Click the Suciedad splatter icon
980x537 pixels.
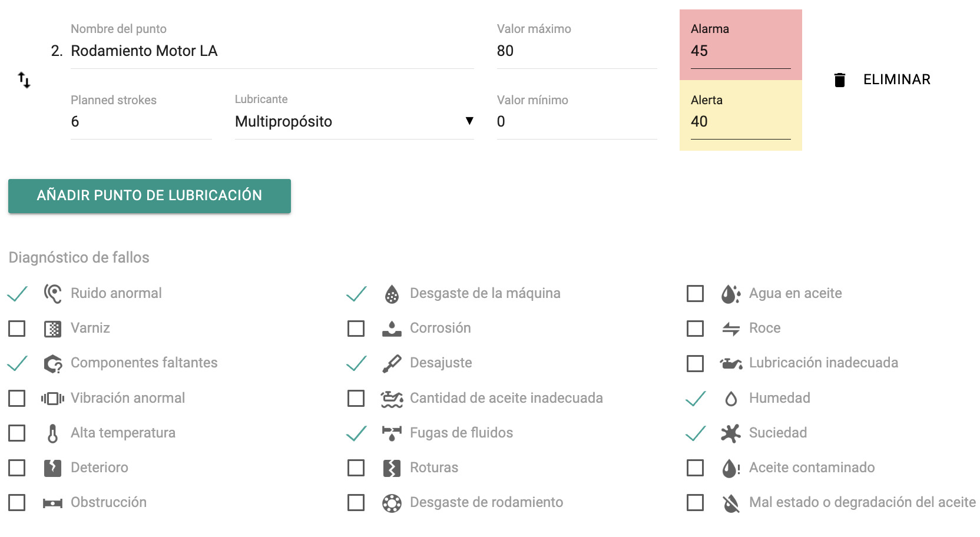pos(730,433)
